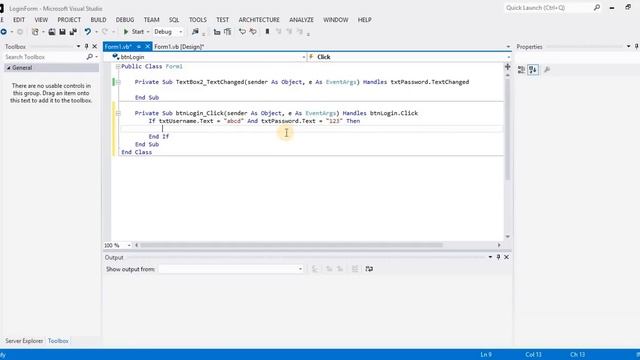Toggle auto hide pin on the Output panel
Image resolution: width=640 pixels, height=360 pixels.
[498, 257]
